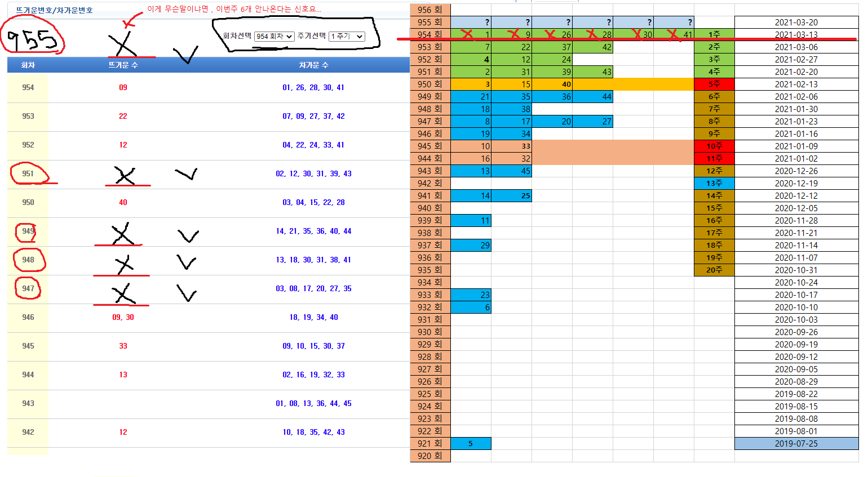Click hot numbers 09, 30 in row 946
Screen dimensions: 868x477
123,318
